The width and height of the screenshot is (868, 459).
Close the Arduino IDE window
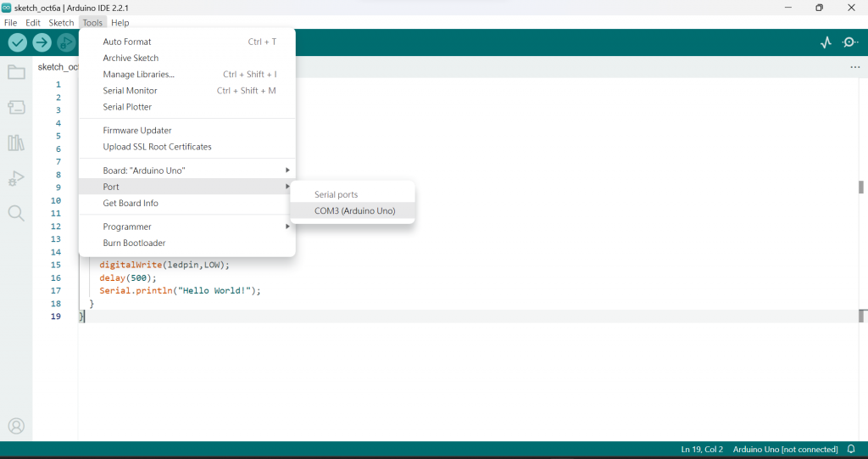pos(851,8)
